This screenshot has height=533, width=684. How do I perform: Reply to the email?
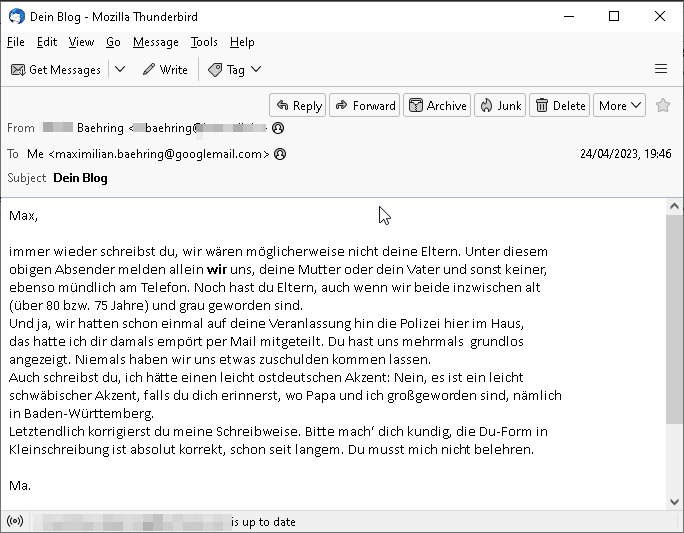298,105
